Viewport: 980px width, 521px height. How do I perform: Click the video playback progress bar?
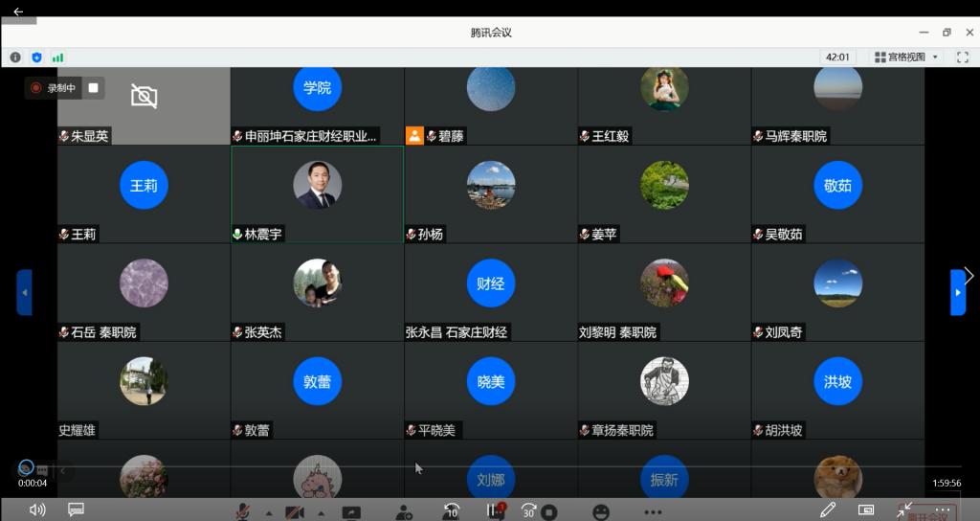(x=479, y=466)
